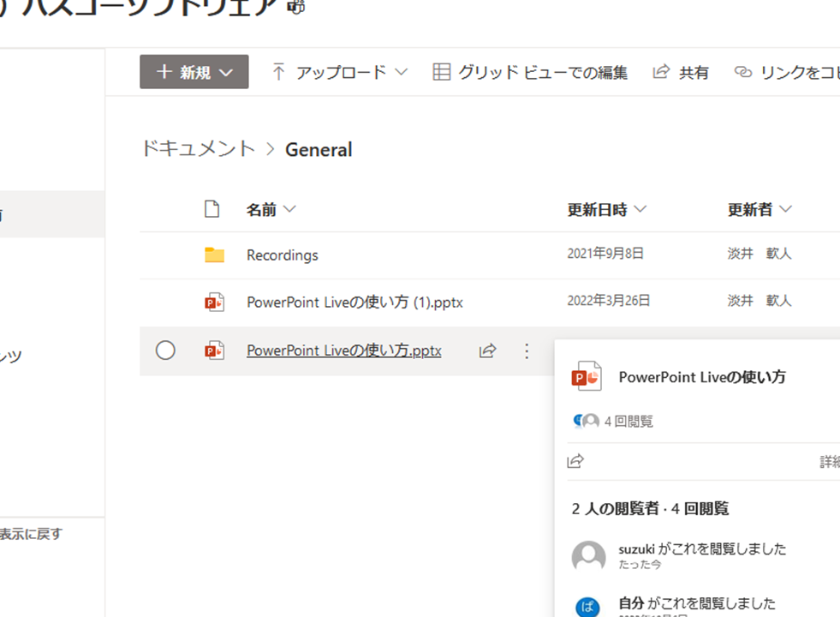Click 共有 in the command bar

tap(682, 73)
